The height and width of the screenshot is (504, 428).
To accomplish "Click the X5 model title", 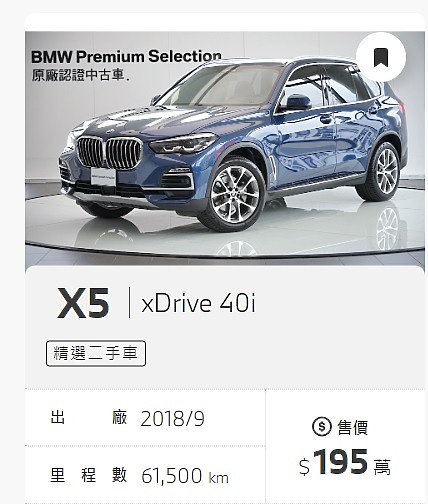I will (83, 303).
